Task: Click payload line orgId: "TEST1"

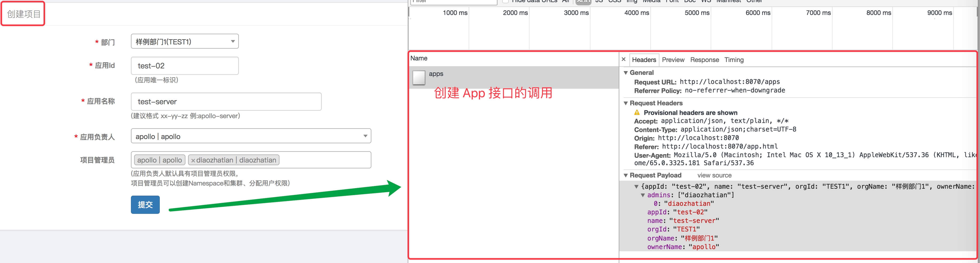Action: pos(673,230)
